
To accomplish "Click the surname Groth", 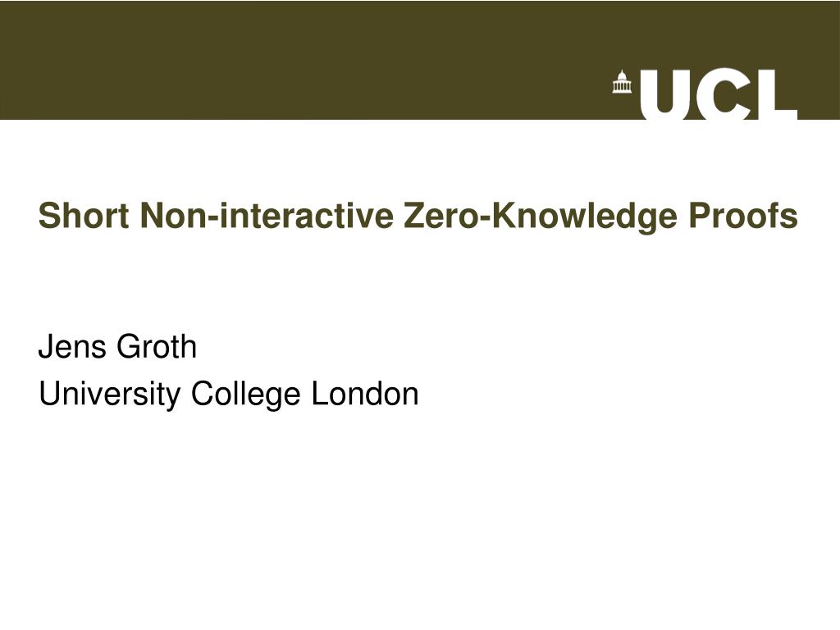I will click(x=157, y=346).
